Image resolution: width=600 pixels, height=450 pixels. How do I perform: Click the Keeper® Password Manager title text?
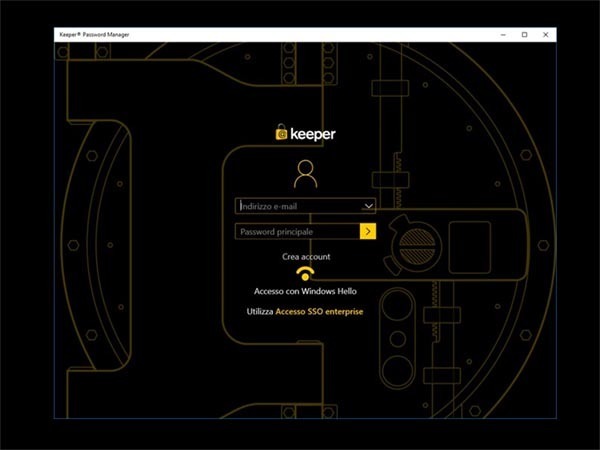click(94, 34)
